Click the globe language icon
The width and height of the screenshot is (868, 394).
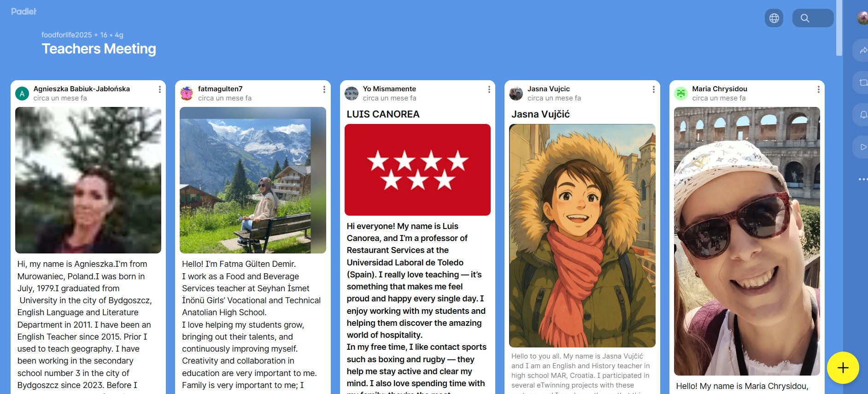tap(774, 18)
